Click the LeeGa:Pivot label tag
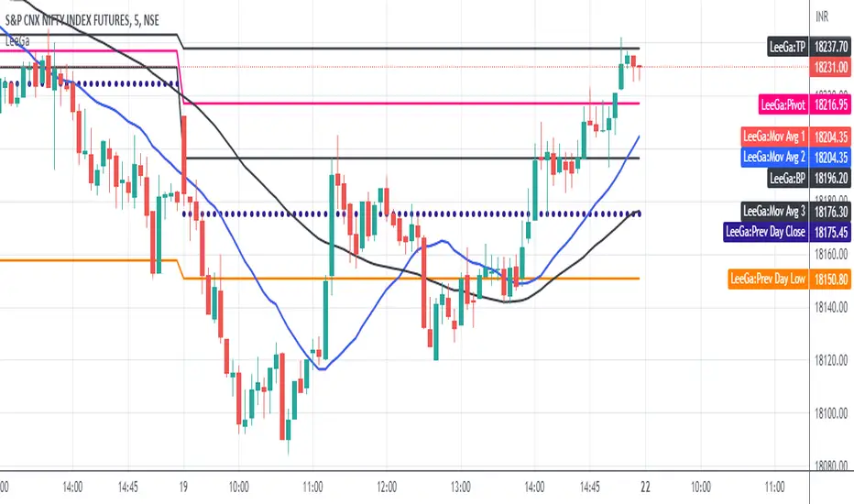This screenshot has width=854, height=504. (783, 106)
